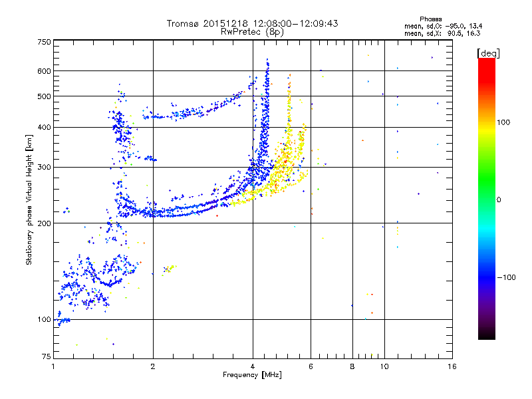The image size is (532, 399).
Task: Click the '100' colorbar tick label
Action: tap(503, 122)
